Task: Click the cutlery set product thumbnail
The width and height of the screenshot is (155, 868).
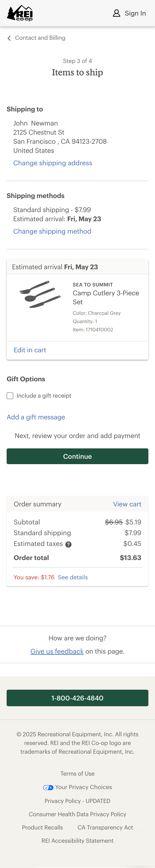Action: (x=40, y=294)
